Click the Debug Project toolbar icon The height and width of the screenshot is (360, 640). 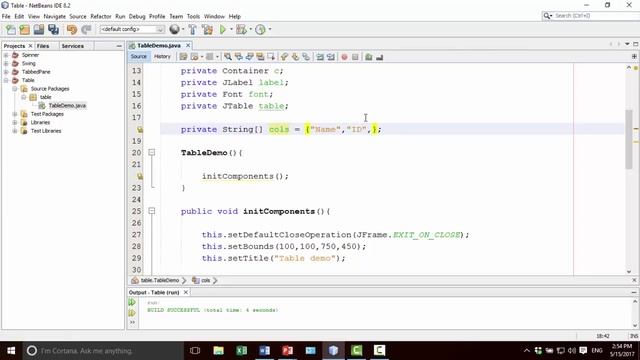coord(241,29)
